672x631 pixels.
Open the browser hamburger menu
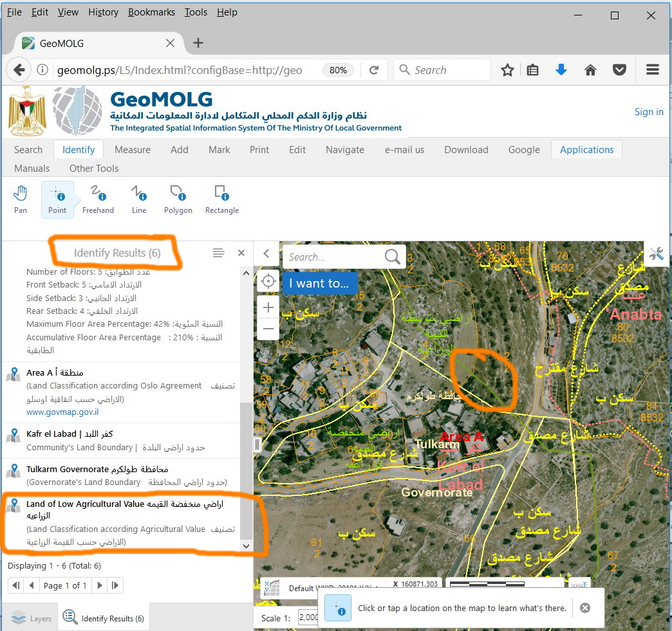tap(652, 69)
